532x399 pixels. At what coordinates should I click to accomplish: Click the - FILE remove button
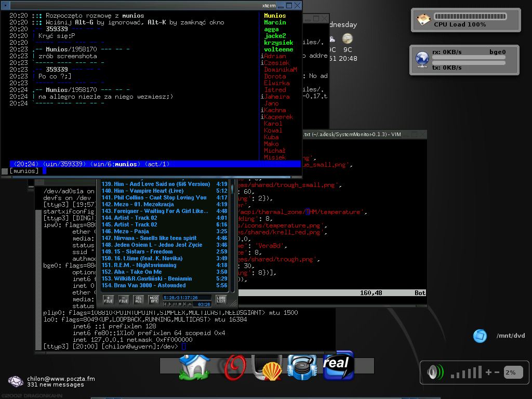point(123,299)
